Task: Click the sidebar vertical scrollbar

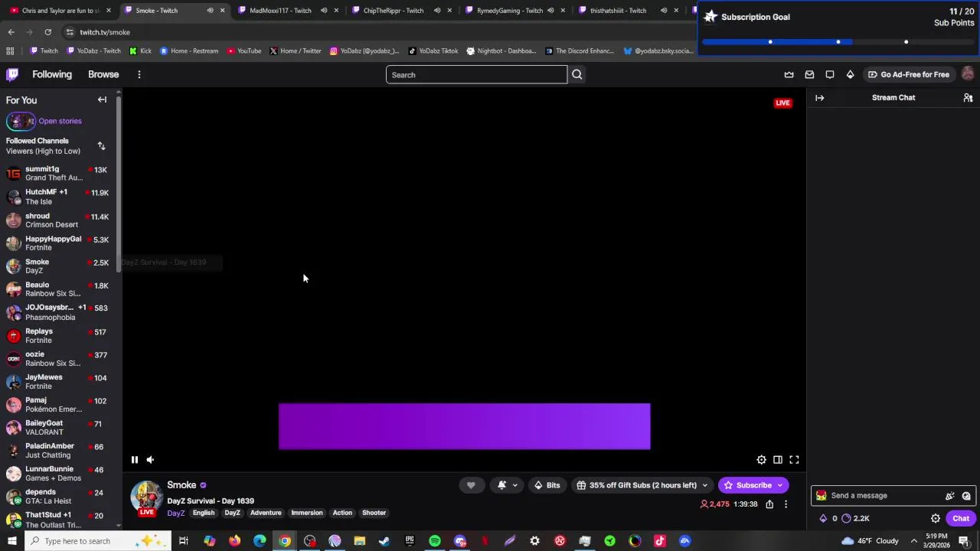Action: tap(119, 184)
